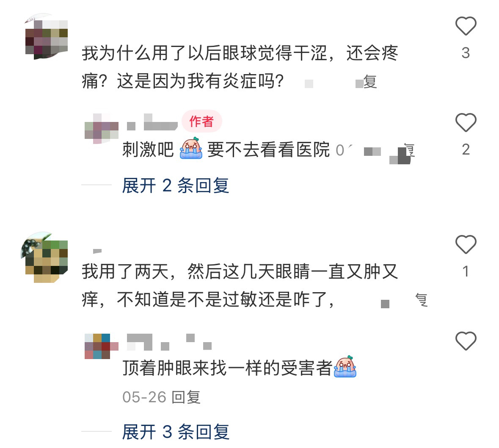The width and height of the screenshot is (499, 448).
Task: Like the comment about dry, painful eyeballs
Action: click(466, 26)
